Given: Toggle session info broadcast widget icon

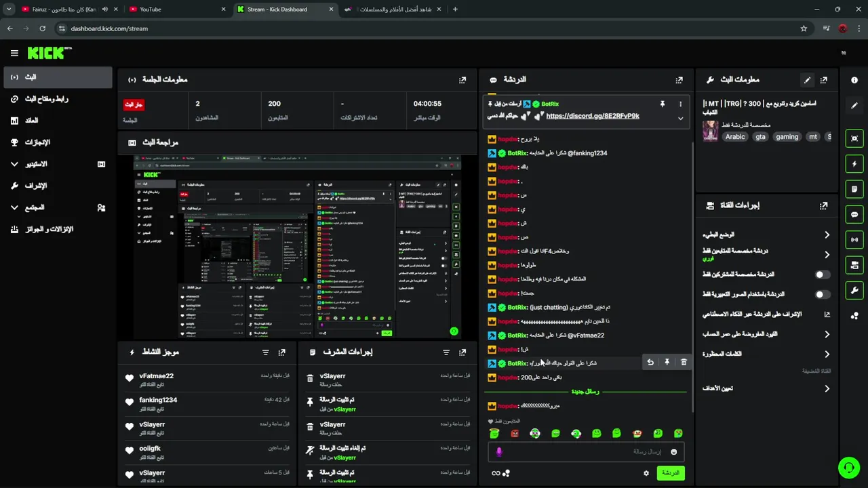Looking at the screenshot, I should point(854,239).
